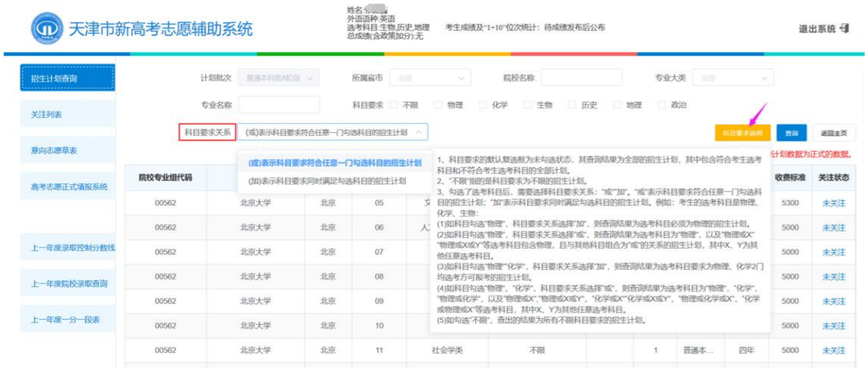Choose the (或) any-subject option in list
Viewport: 868px width, 368px height.
334,163
